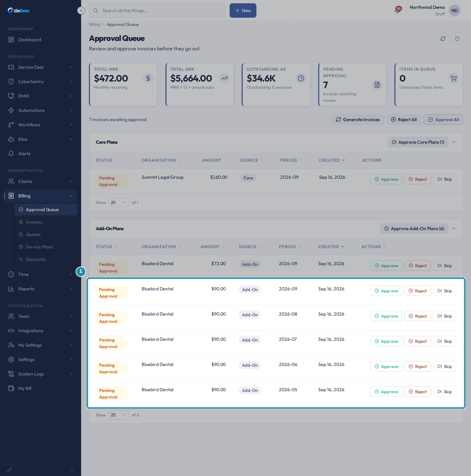Collapse the Billing sidebar section
Viewport: 471px width, 476px height.
pos(40,196)
